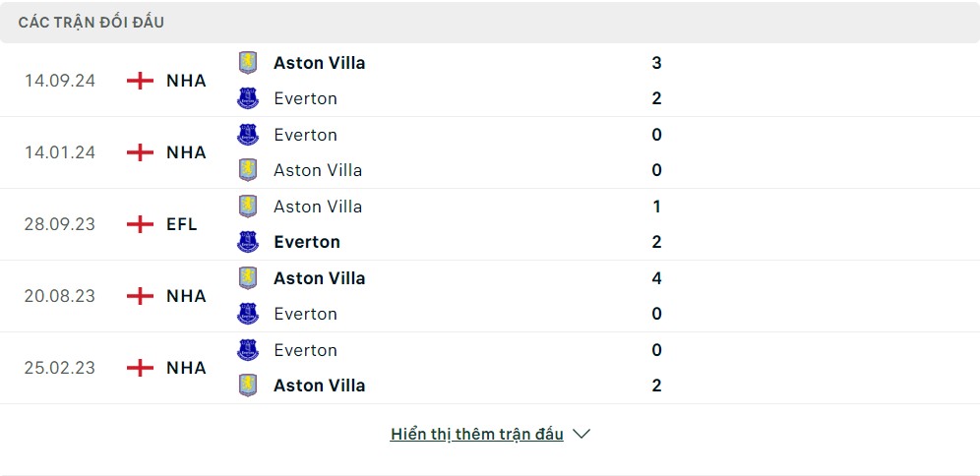Expand list via chevron beside Hiển thị thêm
The width and height of the screenshot is (980, 476).
pos(582,434)
